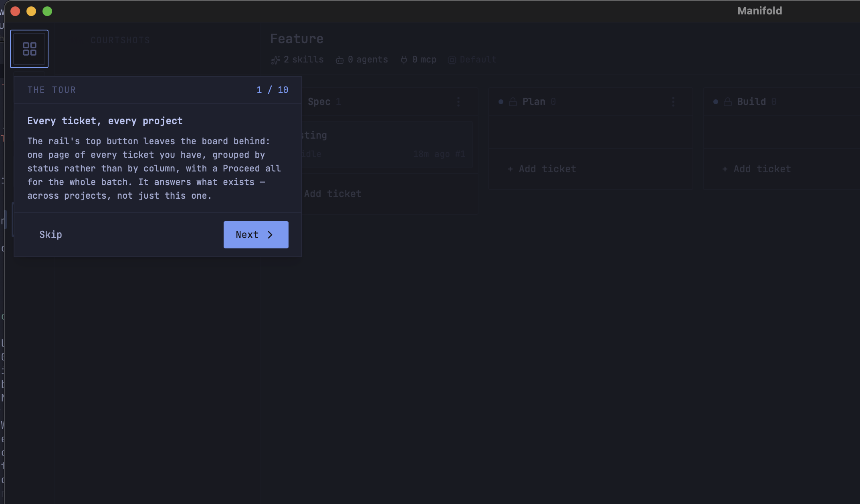Open the Plan column options menu
This screenshot has width=860, height=504.
(x=673, y=102)
